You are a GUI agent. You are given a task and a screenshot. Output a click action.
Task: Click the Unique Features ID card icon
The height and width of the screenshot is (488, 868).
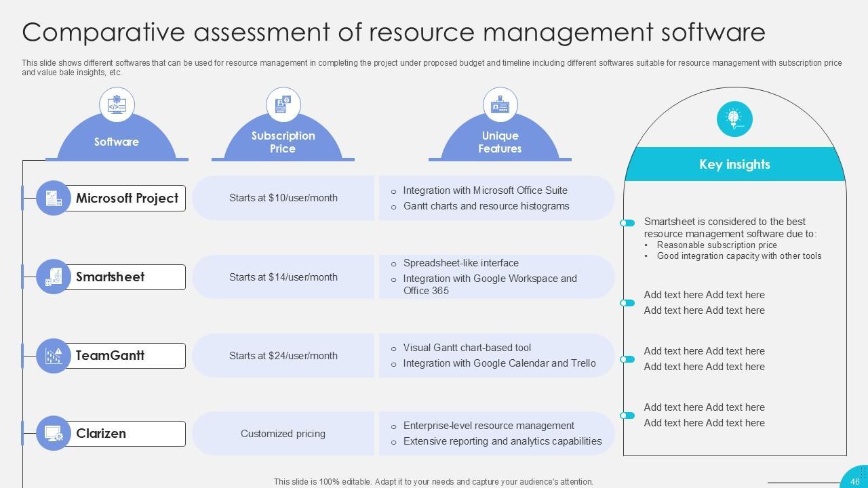500,105
